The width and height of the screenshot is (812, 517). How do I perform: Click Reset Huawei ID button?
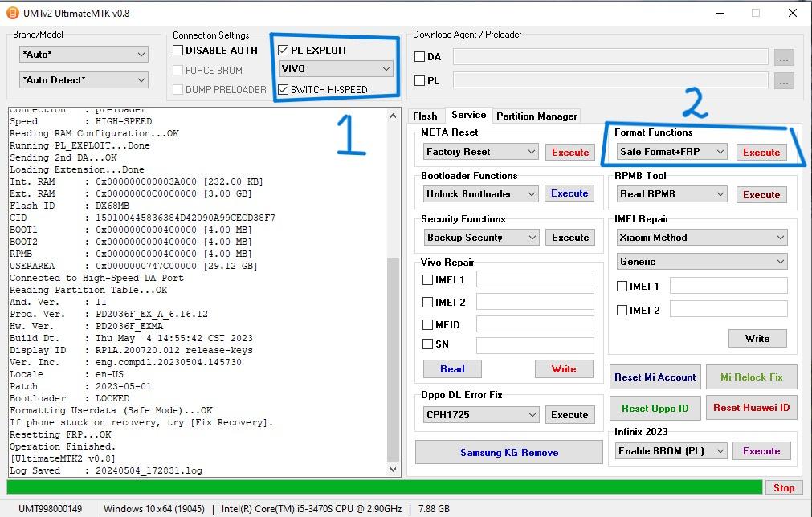pos(752,408)
